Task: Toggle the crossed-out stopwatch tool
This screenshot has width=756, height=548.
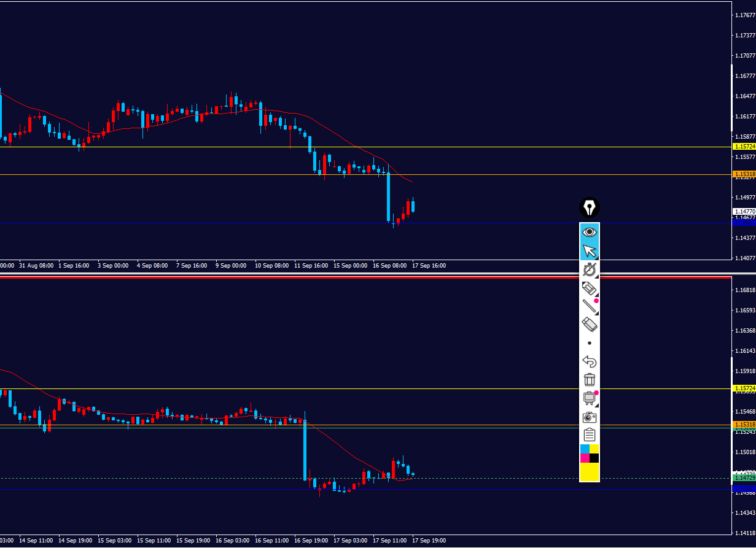Action: [590, 269]
